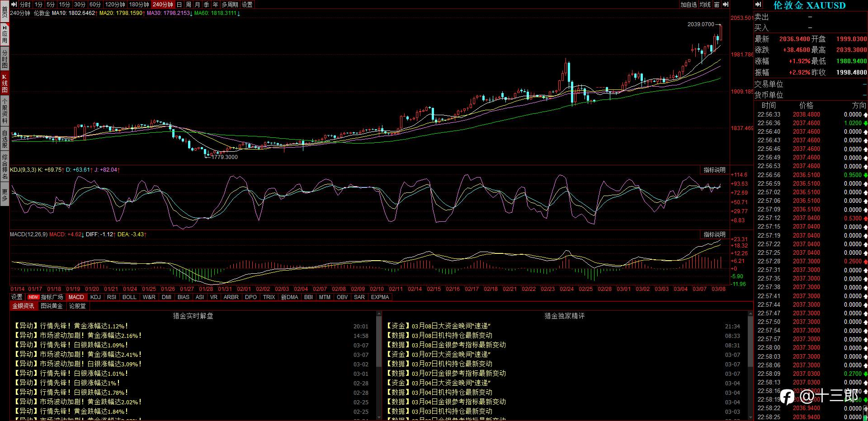Click 加自选 add to watchlist
The height and width of the screenshot is (421, 868).
[x=689, y=5]
